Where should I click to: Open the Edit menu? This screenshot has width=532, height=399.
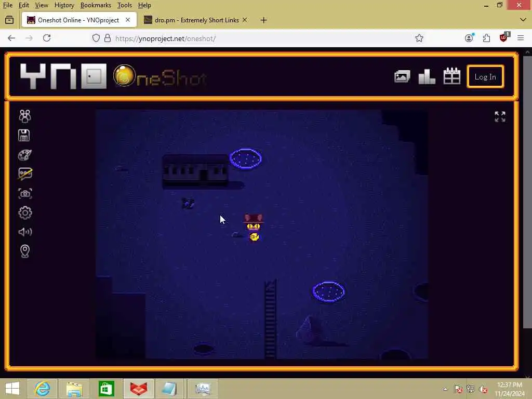(x=23, y=5)
